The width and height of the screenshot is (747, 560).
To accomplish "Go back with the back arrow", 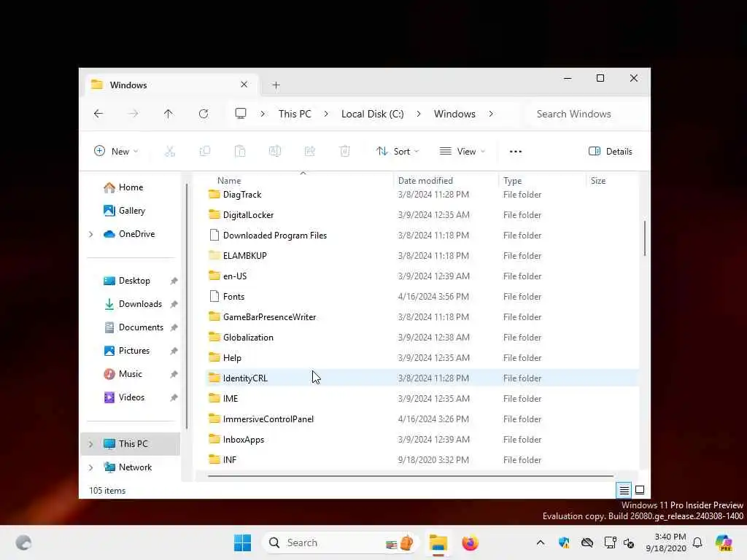I will tap(98, 114).
